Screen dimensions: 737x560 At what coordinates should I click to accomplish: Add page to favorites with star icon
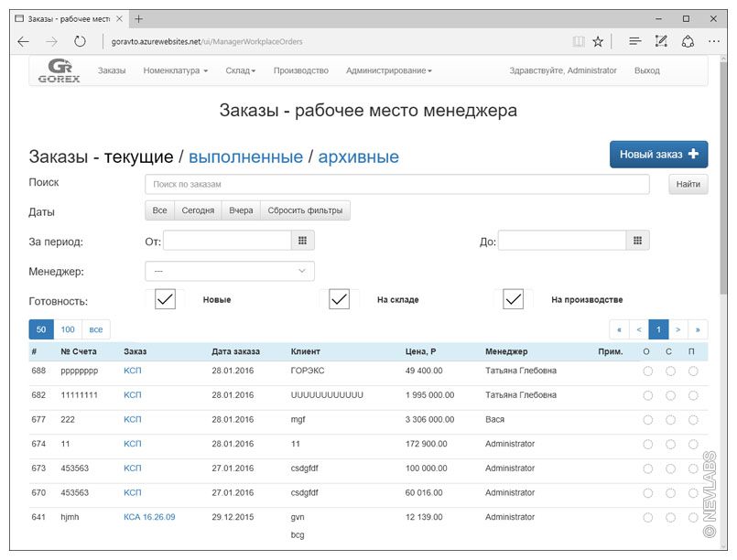(598, 41)
